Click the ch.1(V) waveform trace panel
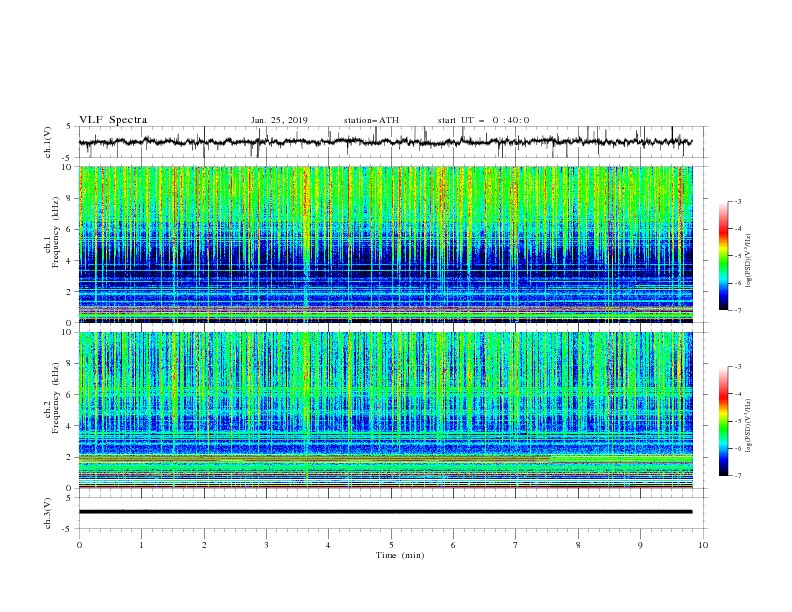This screenshot has width=792, height=612. [x=393, y=142]
